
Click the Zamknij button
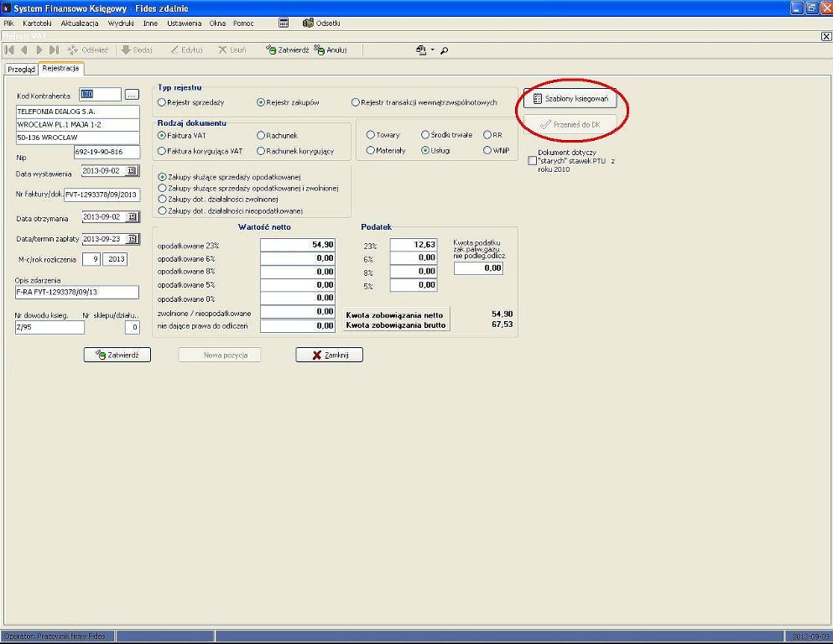330,355
